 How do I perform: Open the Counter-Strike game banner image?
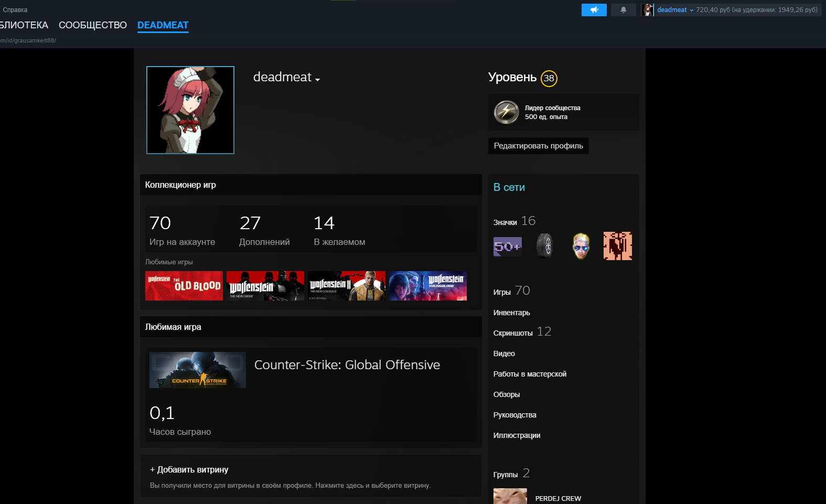pos(198,370)
